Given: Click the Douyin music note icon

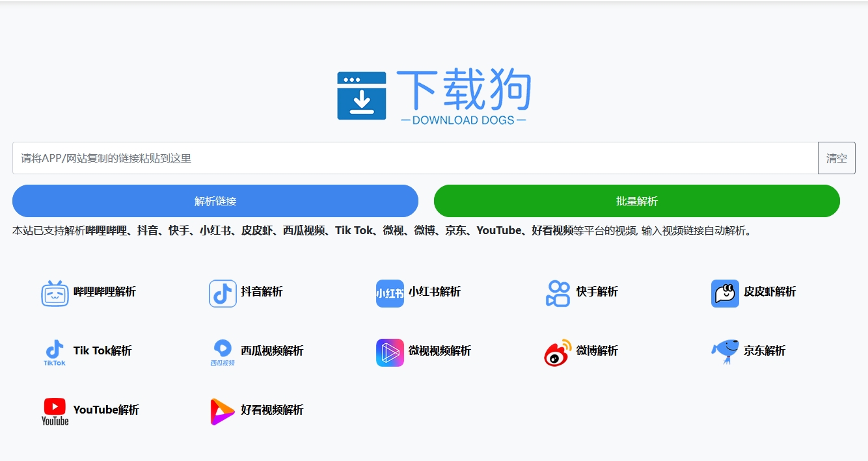Looking at the screenshot, I should pos(223,293).
